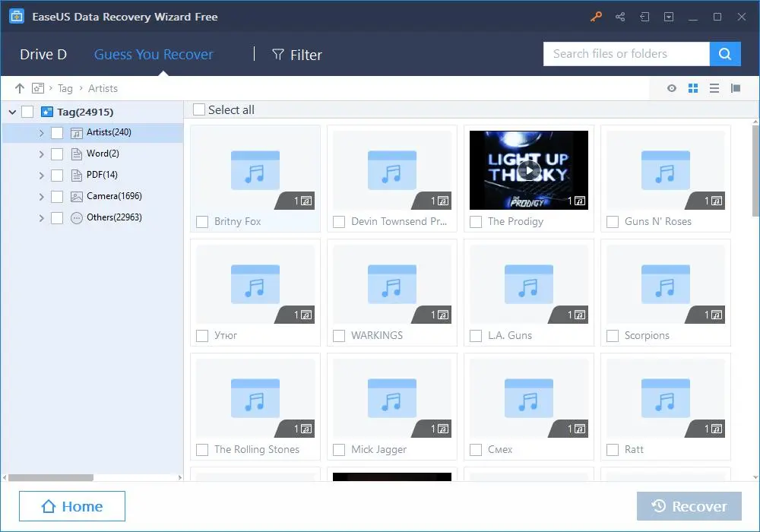
Task: Collapse the Tag(24915) tree node
Action: tap(13, 112)
